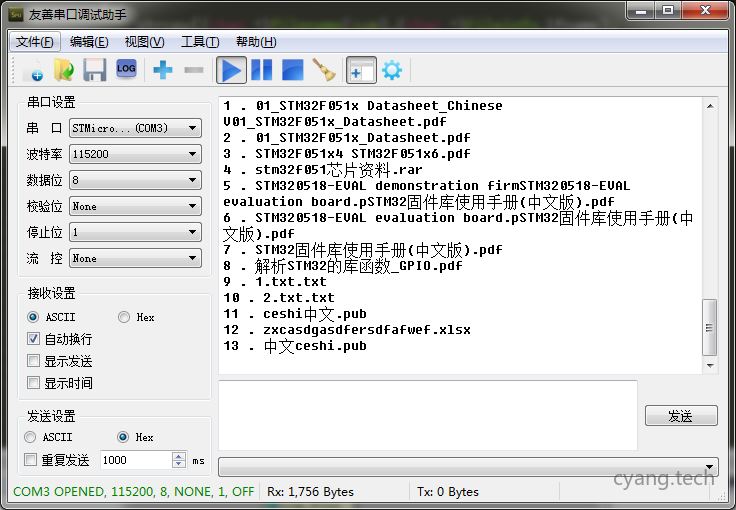Click the LOG toolbar icon
Screen dimensions: 736x510
point(126,69)
